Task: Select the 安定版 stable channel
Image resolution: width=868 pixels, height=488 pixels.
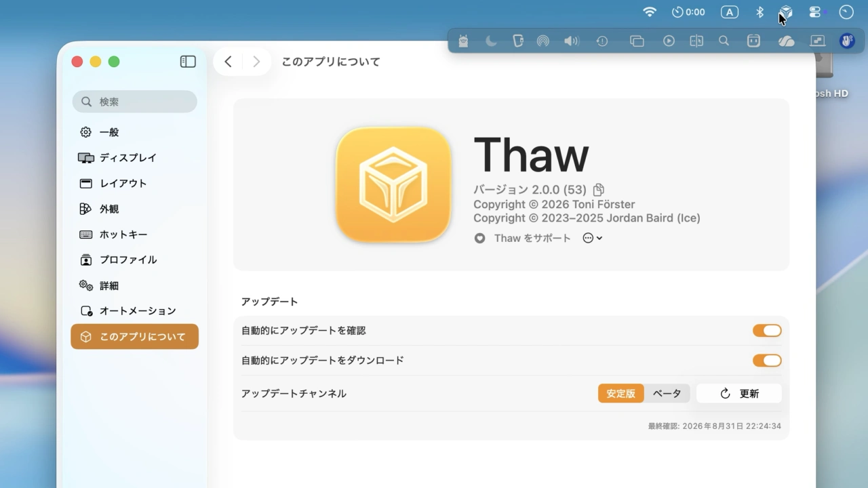Action: [621, 393]
